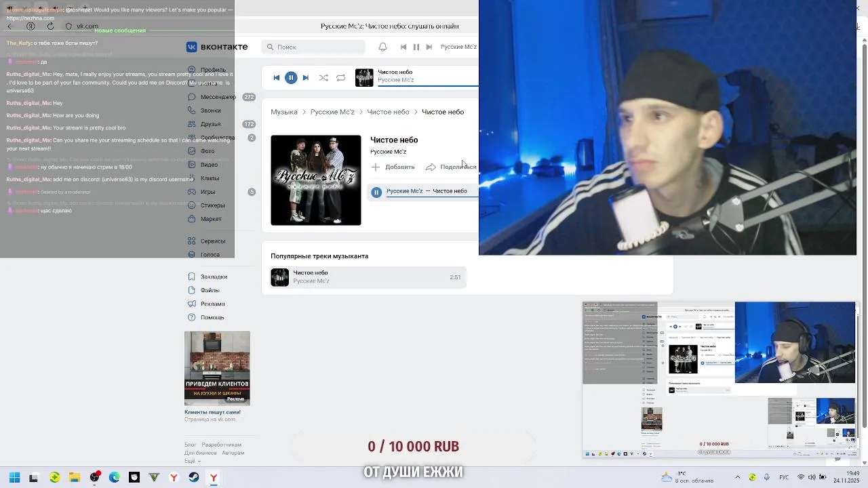Skip to previous track in music player bar
Image resolution: width=868 pixels, height=488 pixels.
click(x=277, y=77)
